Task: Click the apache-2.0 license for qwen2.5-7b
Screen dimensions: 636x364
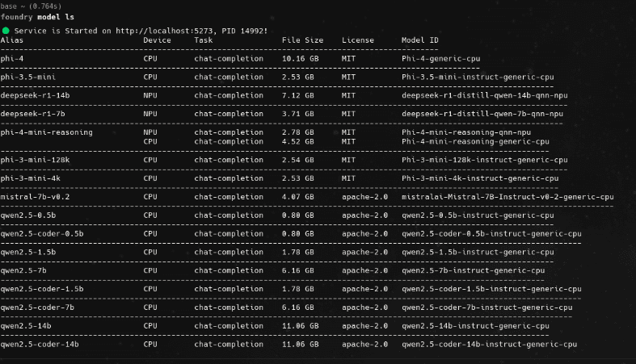Action: tap(364, 270)
